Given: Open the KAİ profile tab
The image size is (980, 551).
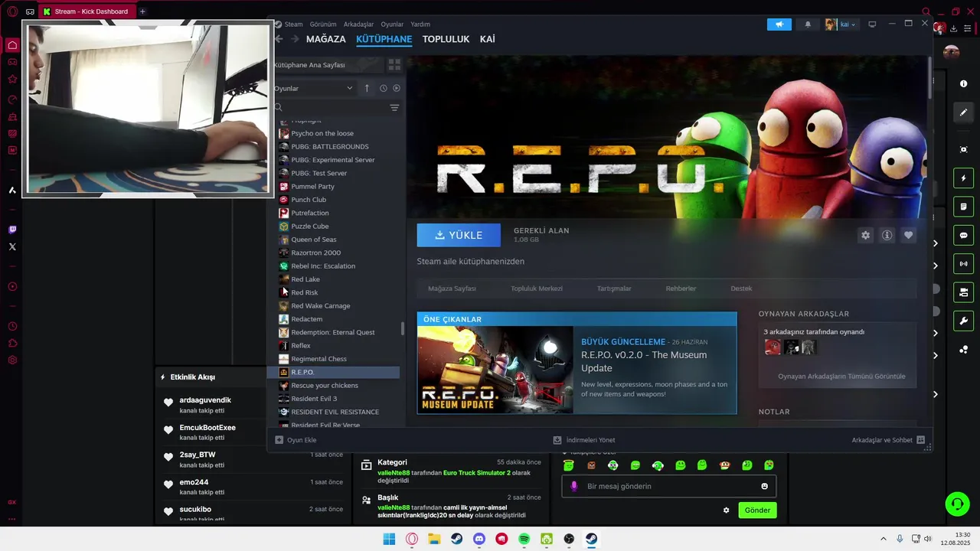Looking at the screenshot, I should click(x=487, y=39).
